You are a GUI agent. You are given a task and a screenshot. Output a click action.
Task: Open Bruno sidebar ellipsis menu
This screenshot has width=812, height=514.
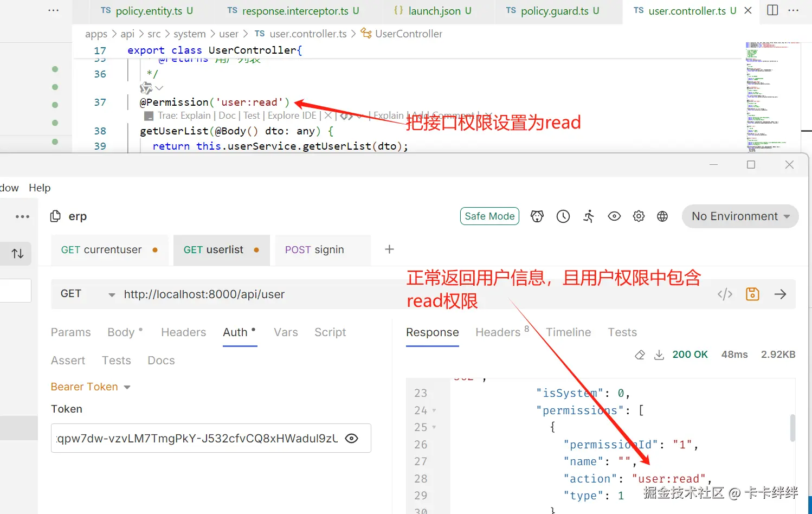[x=22, y=216]
